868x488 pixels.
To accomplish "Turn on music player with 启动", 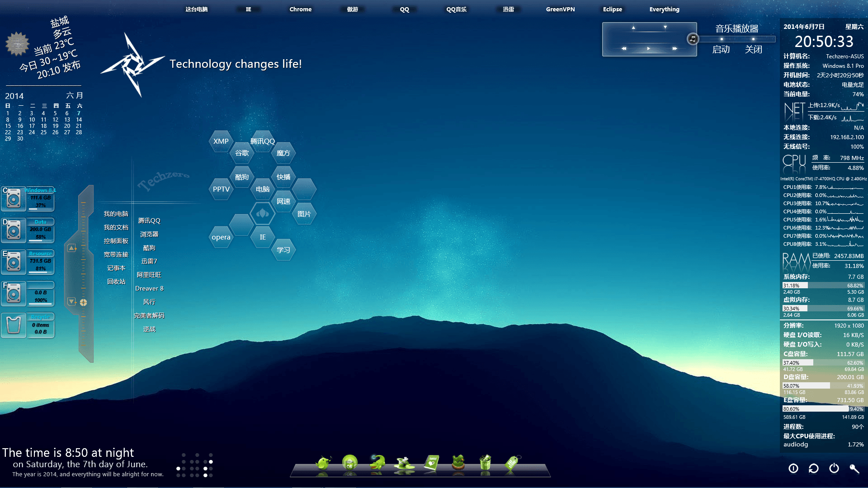I will tap(721, 49).
